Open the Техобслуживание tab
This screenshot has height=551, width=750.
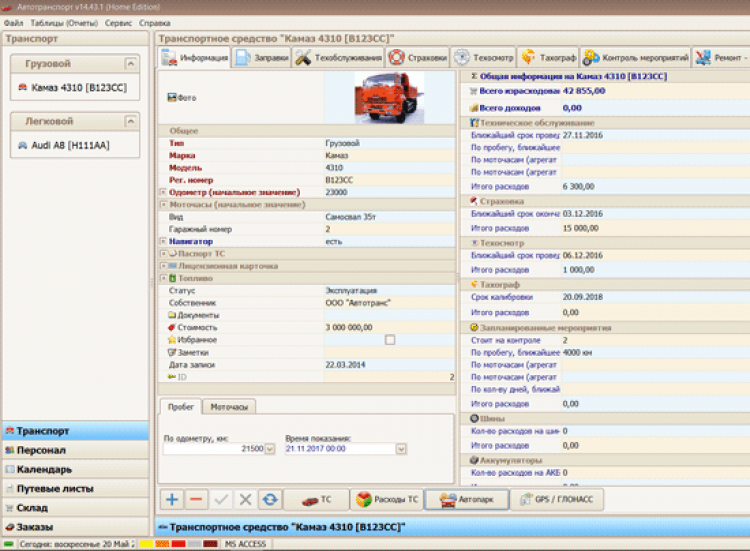[338, 58]
